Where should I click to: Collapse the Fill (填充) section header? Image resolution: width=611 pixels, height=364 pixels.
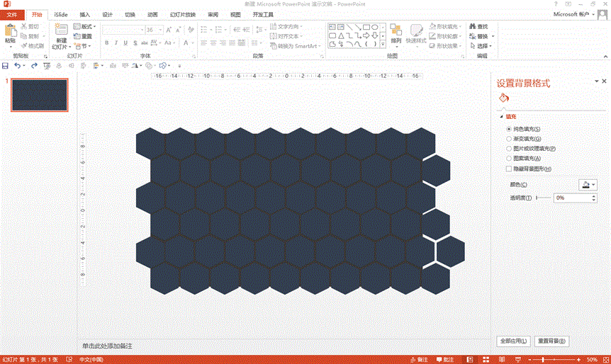click(503, 116)
